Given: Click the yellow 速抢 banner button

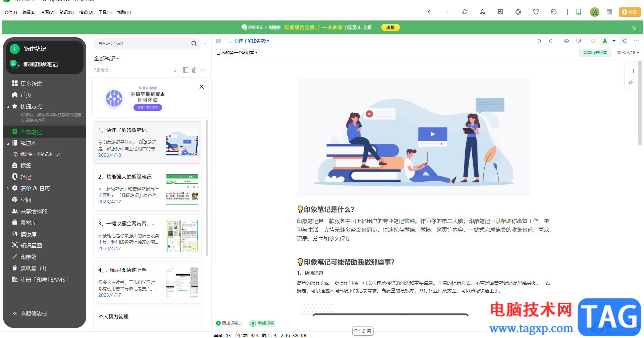Looking at the screenshot, I should click(x=390, y=28).
